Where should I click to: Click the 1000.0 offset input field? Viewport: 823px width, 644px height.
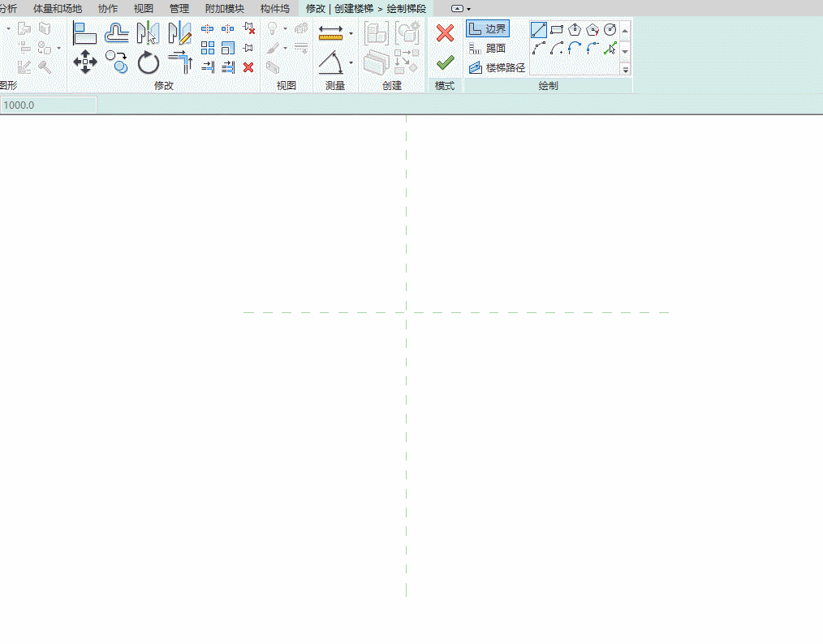(48, 105)
